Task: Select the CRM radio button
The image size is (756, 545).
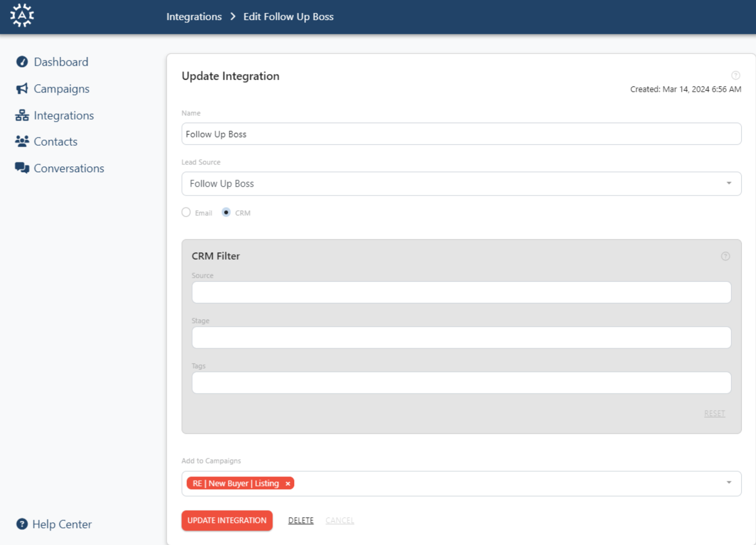Action: coord(226,212)
